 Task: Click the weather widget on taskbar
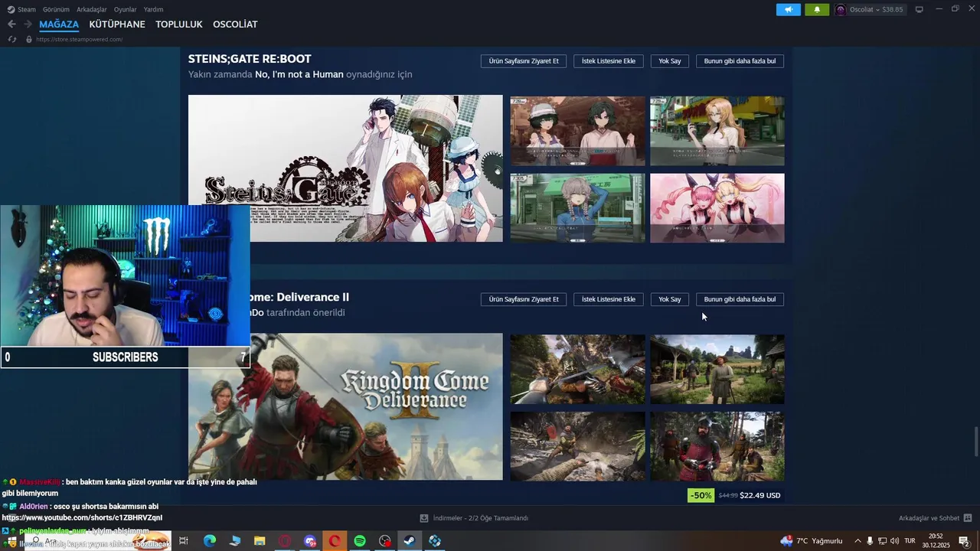pos(812,541)
